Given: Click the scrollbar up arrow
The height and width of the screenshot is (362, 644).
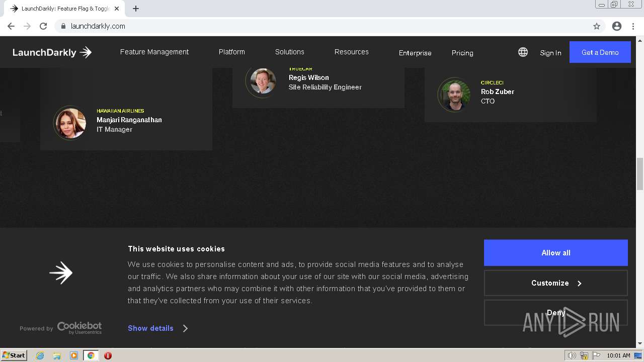Looking at the screenshot, I should [640, 40].
